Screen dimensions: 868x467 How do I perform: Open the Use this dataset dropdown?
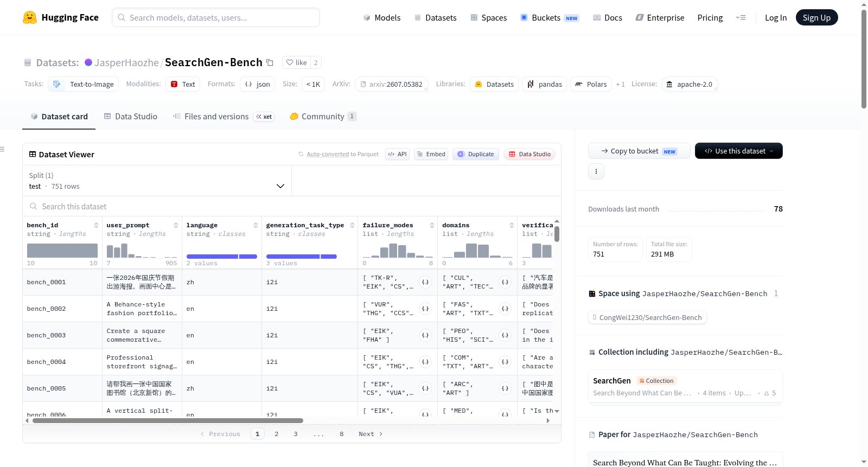tap(739, 151)
